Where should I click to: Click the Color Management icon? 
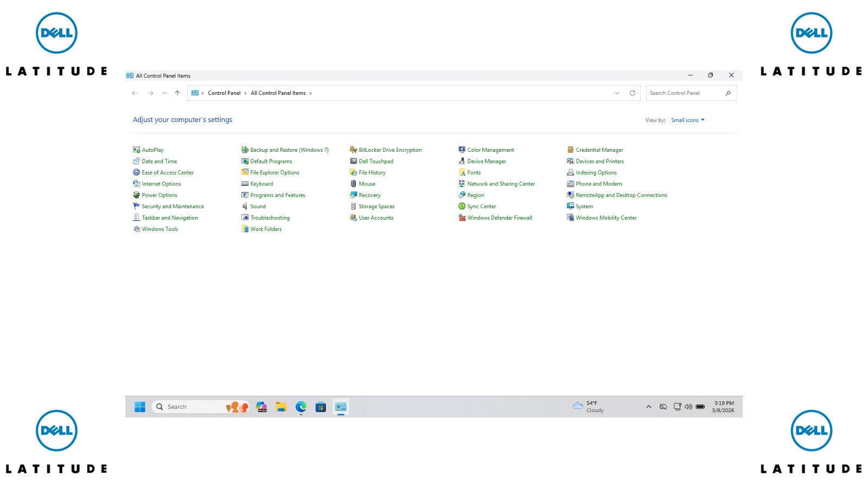coord(462,150)
